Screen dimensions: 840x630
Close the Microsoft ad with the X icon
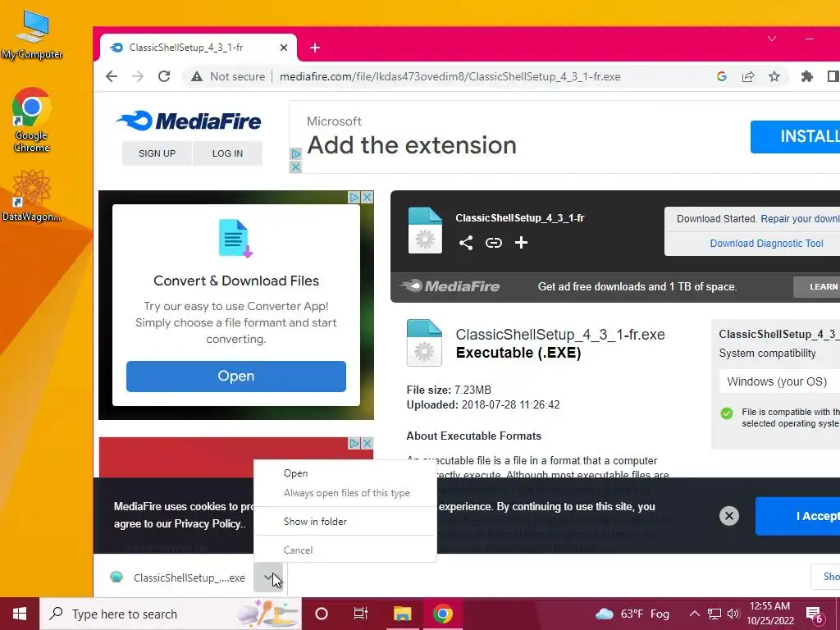click(295, 167)
